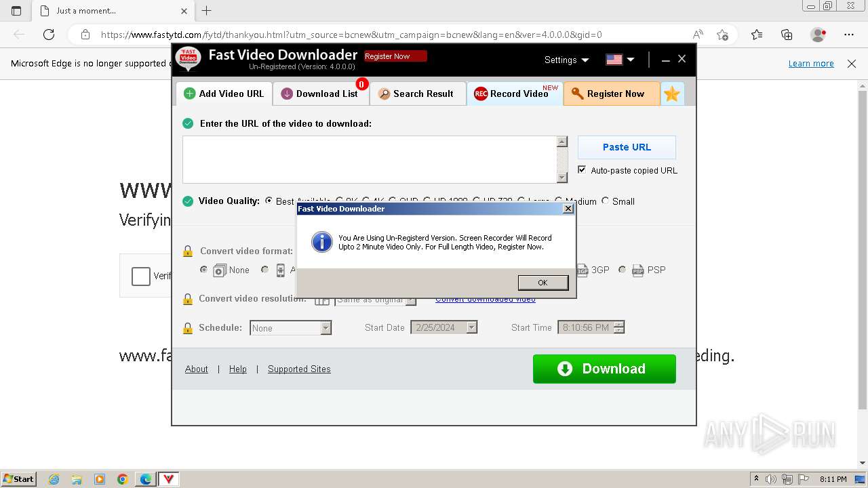Click the green Download button

(x=604, y=369)
